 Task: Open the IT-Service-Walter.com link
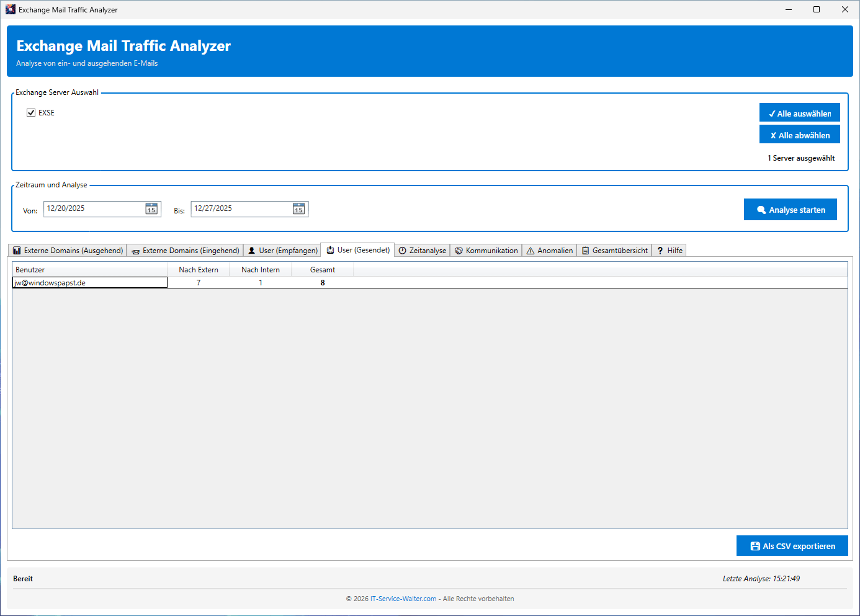(x=403, y=599)
